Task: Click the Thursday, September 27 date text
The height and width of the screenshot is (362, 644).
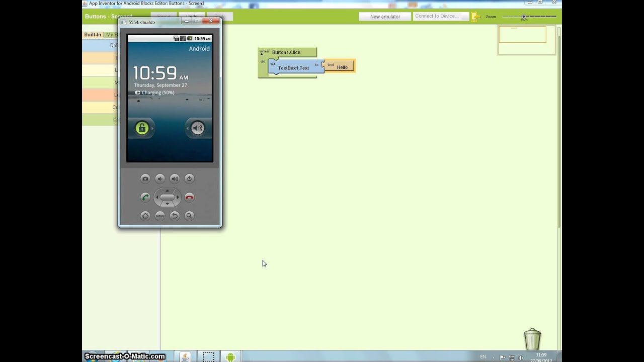Action: pos(160,85)
